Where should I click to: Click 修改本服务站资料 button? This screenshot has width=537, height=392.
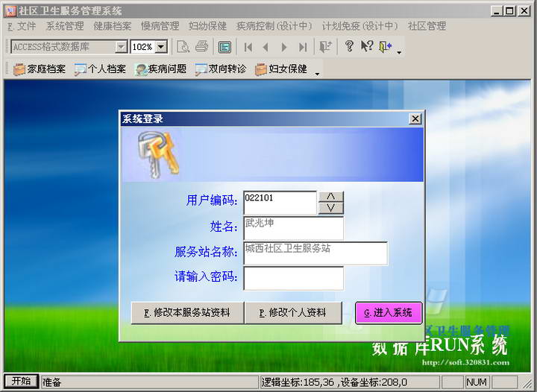pyautogui.click(x=187, y=312)
